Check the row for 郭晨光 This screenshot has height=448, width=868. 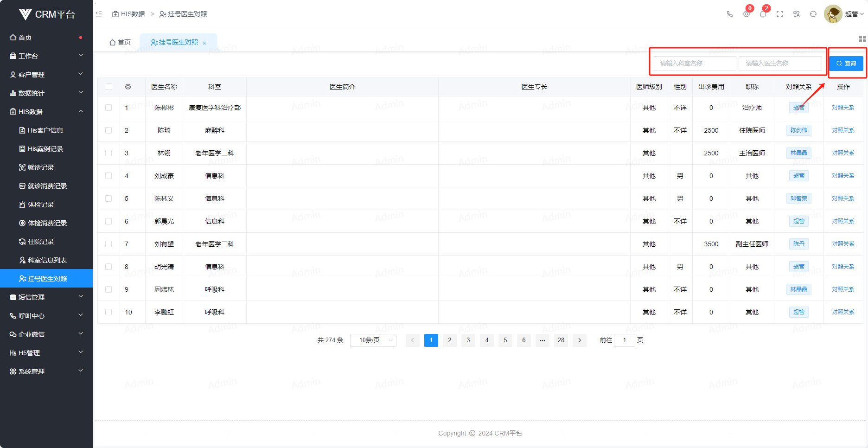[108, 221]
